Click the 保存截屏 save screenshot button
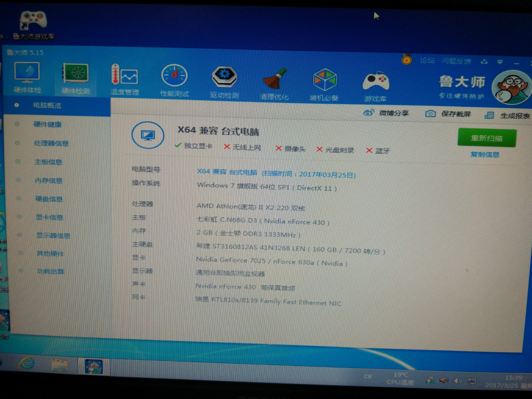Viewport: 532px width, 399px height. 448,114
